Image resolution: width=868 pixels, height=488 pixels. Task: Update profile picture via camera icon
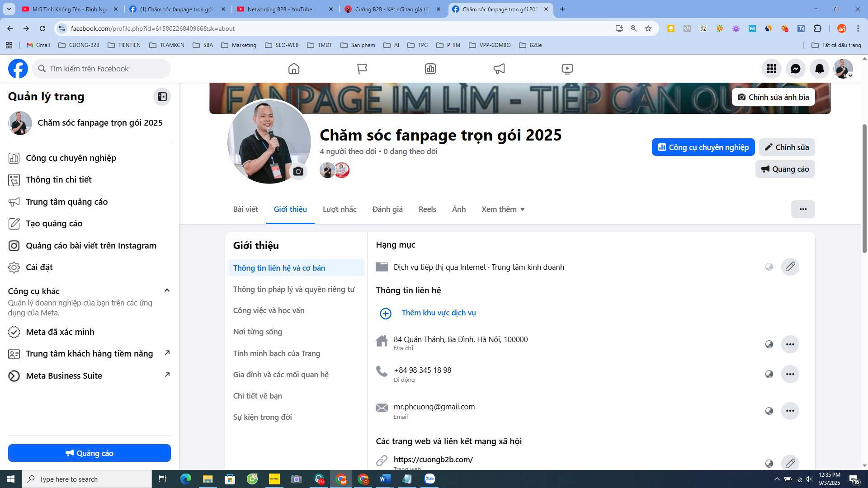tap(298, 171)
